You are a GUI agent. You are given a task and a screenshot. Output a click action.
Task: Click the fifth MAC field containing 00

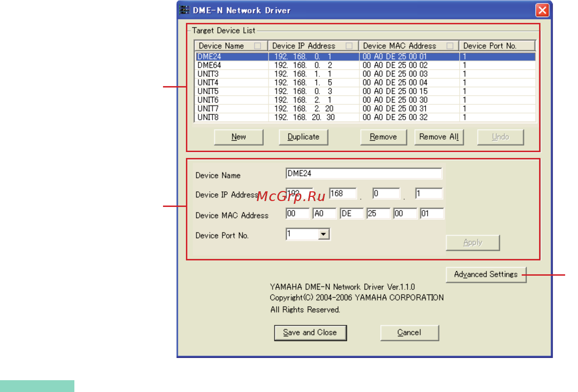405,214
